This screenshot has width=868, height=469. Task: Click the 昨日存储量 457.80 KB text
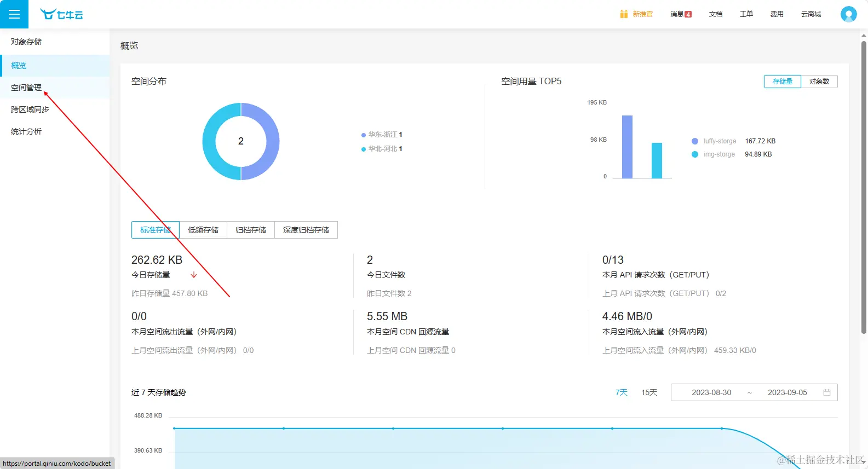(x=170, y=293)
